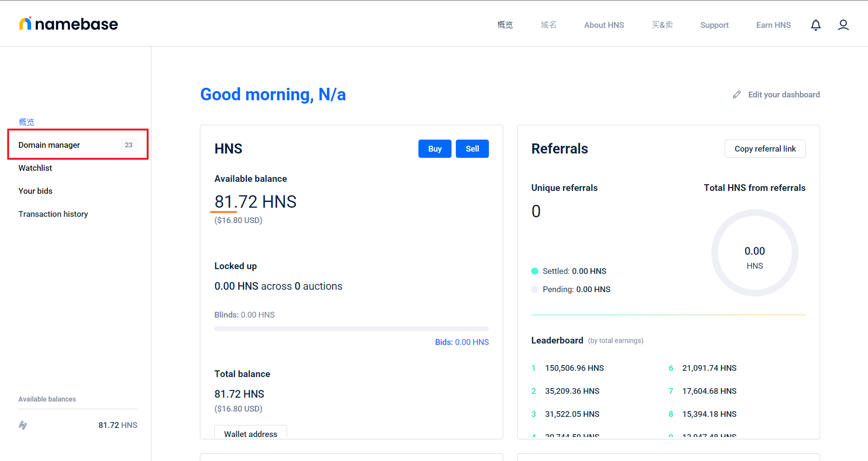Click the pencil icon beside Edit your dashboard

coord(737,95)
